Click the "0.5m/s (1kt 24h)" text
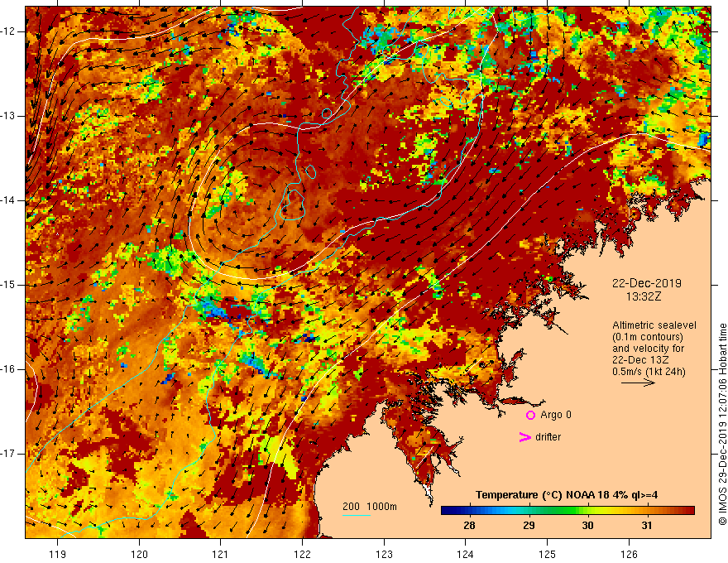The height and width of the screenshot is (563, 728). coord(649,372)
